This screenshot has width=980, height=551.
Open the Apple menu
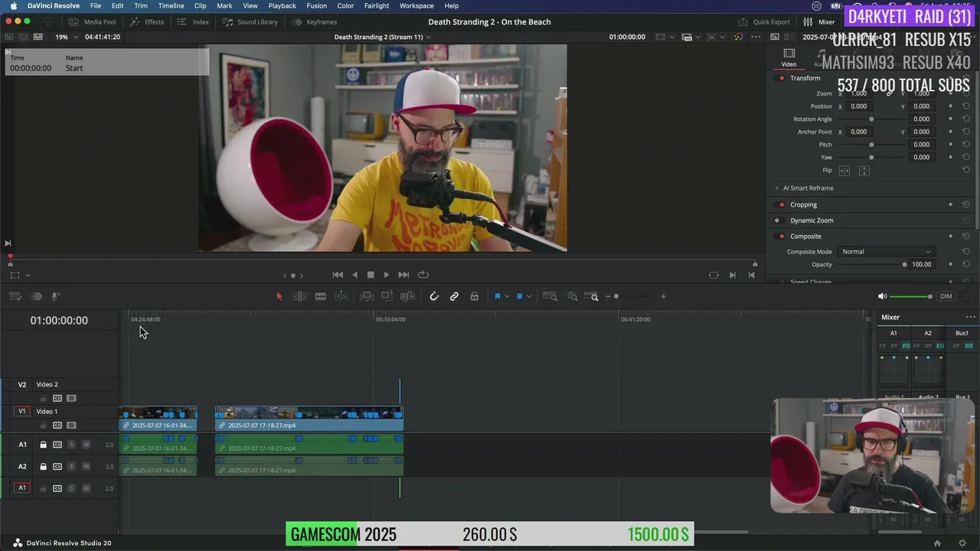click(13, 5)
